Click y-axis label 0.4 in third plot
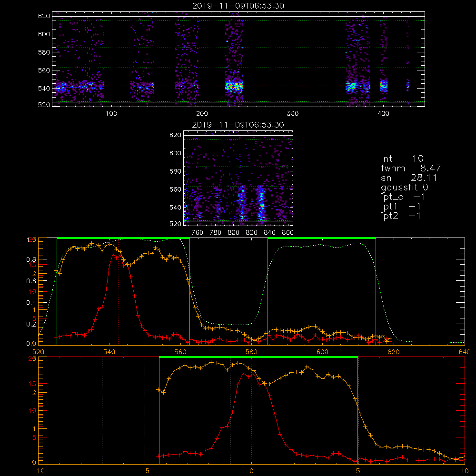This screenshot has height=476, width=476. pyautogui.click(x=31, y=303)
